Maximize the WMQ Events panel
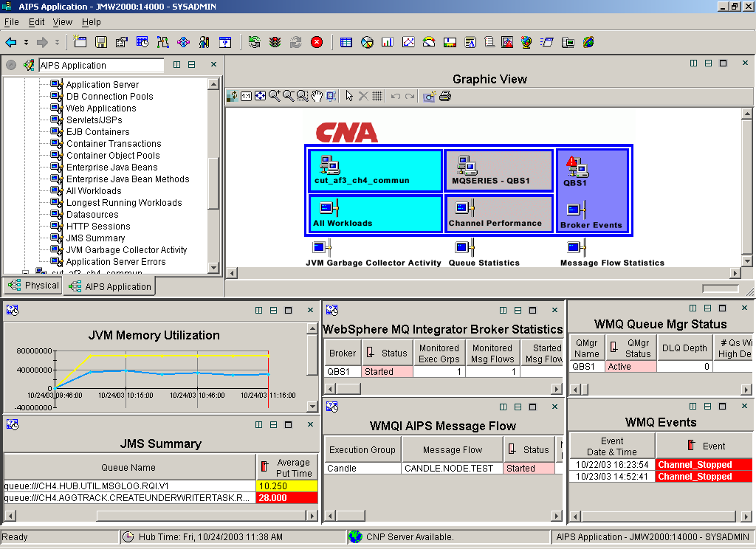The height and width of the screenshot is (549, 756). coord(722,407)
